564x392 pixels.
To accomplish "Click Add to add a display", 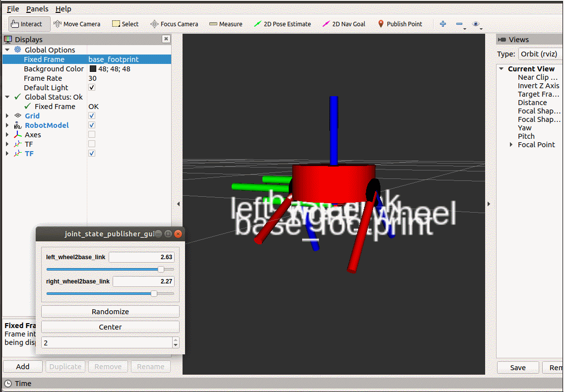I will tap(23, 367).
